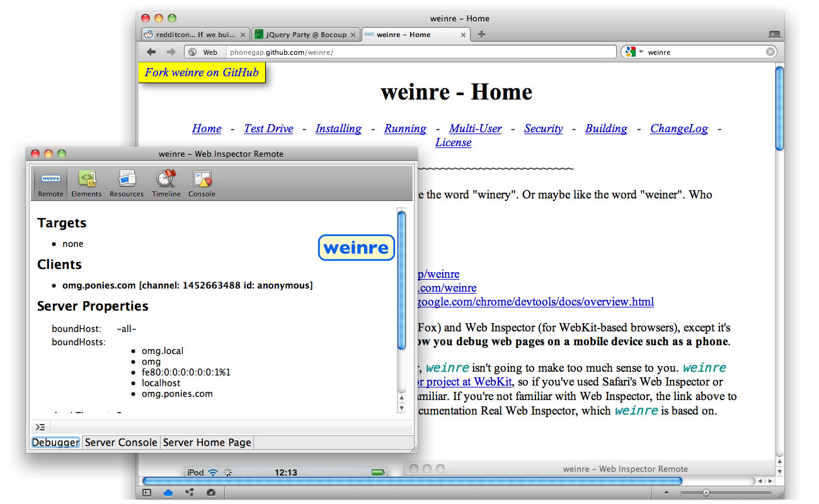Click the Fork weinre on GitHub badge

coord(201,72)
